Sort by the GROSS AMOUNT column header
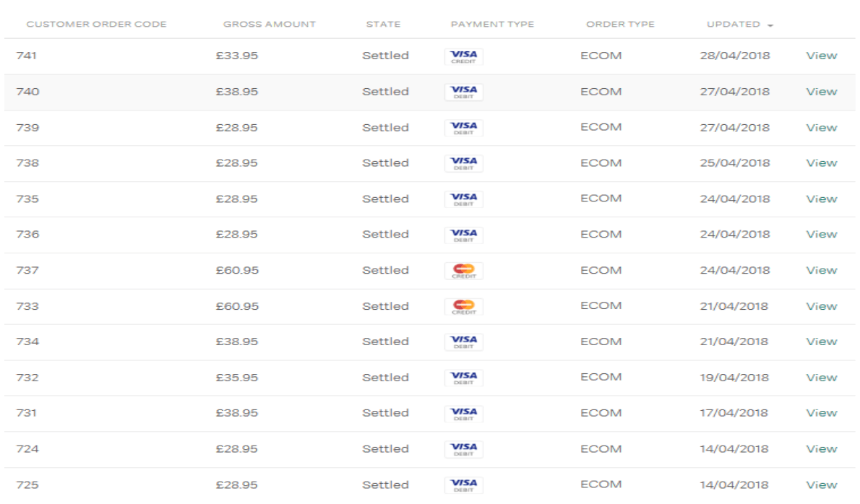The height and width of the screenshot is (504, 860). tap(269, 24)
